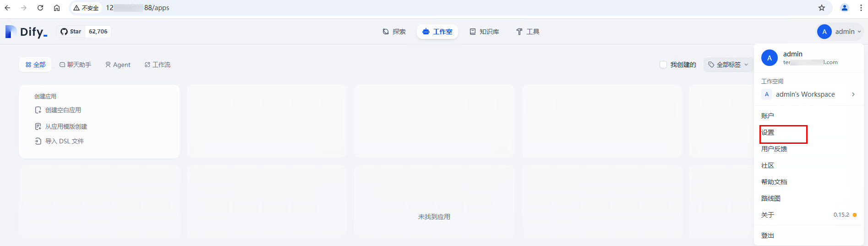The height and width of the screenshot is (246, 868).
Task: Click the 工作空间 label
Action: [772, 81]
